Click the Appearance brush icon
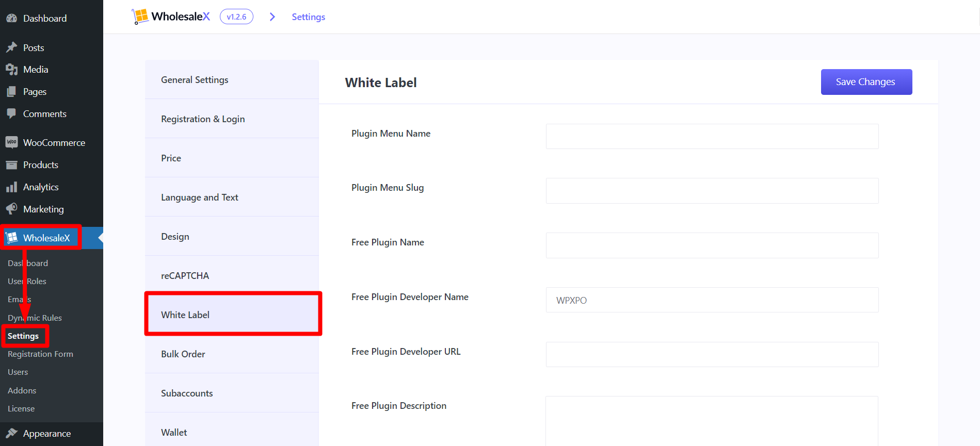This screenshot has width=980, height=446. pos(11,433)
